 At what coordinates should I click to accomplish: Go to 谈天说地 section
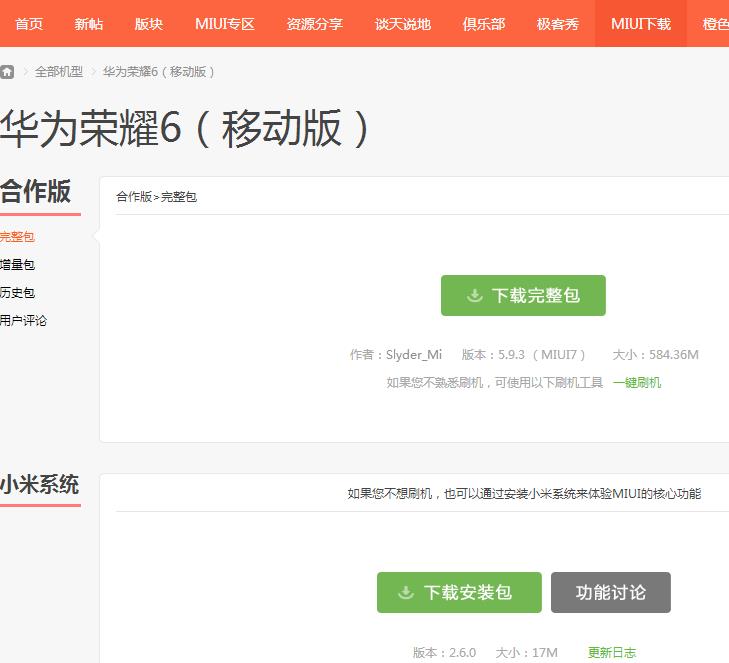point(403,24)
